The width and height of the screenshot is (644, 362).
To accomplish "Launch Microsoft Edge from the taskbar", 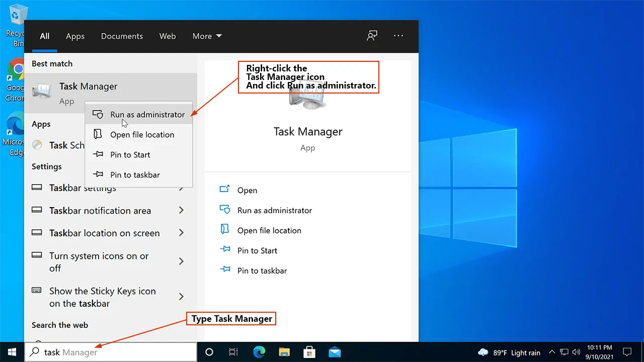I will point(260,352).
